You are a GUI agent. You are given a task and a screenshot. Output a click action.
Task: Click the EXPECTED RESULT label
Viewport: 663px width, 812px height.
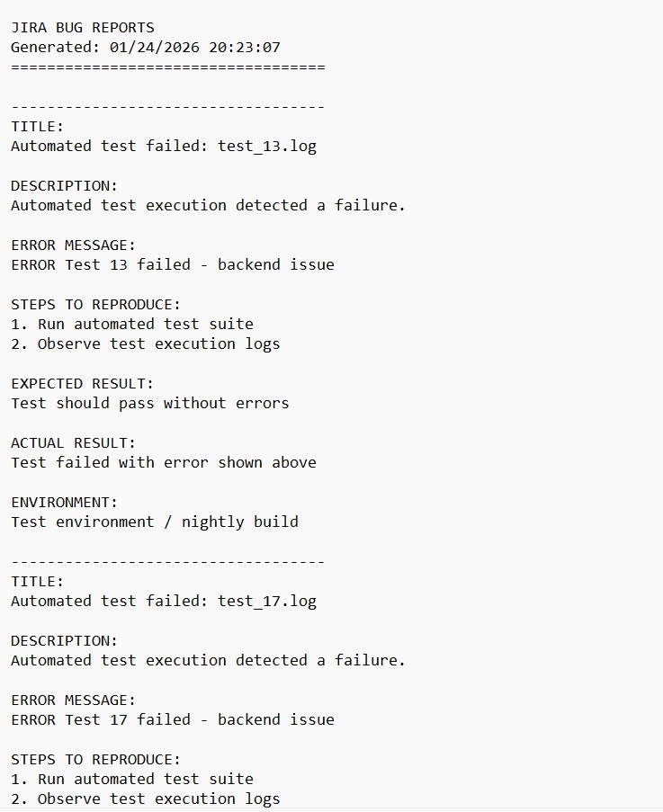83,384
